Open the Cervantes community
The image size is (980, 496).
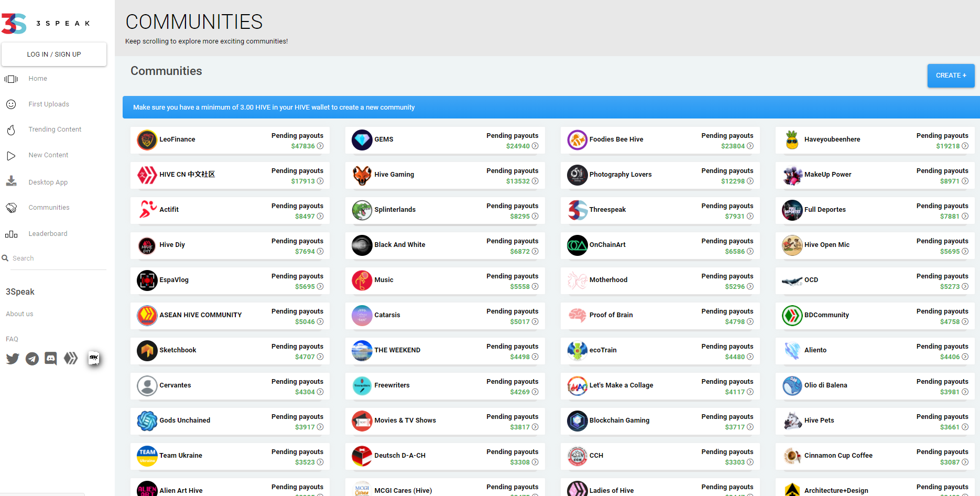230,386
